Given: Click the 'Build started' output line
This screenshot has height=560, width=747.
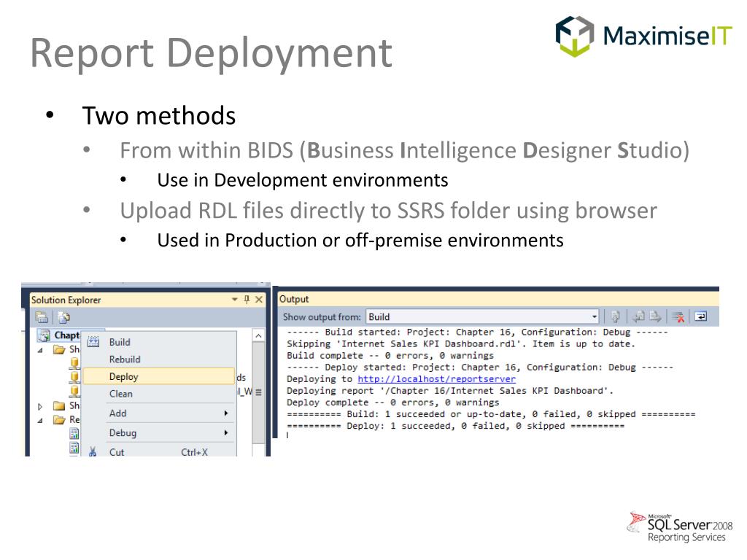Looking at the screenshot, I should click(477, 332).
